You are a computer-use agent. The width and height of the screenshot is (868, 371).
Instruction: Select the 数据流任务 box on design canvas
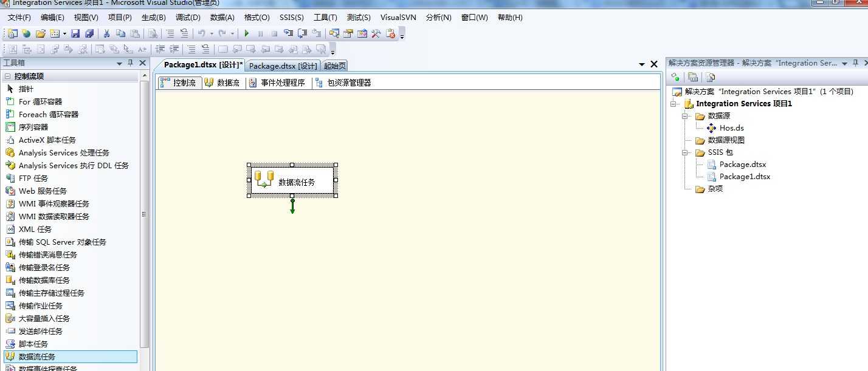292,180
